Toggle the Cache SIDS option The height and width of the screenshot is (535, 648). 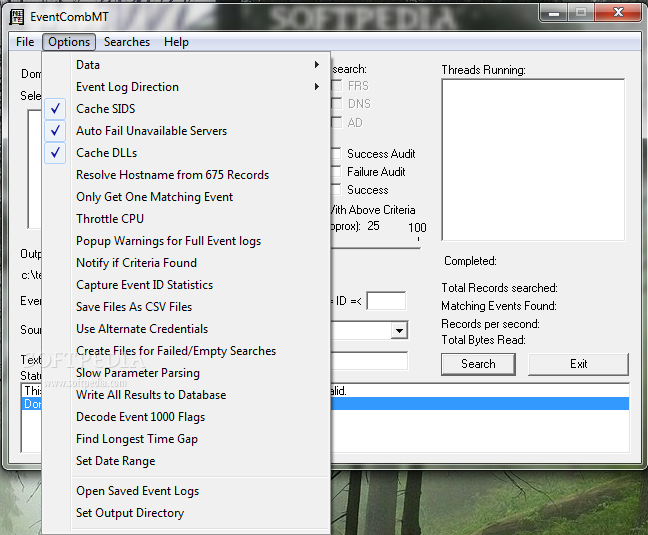click(186, 109)
